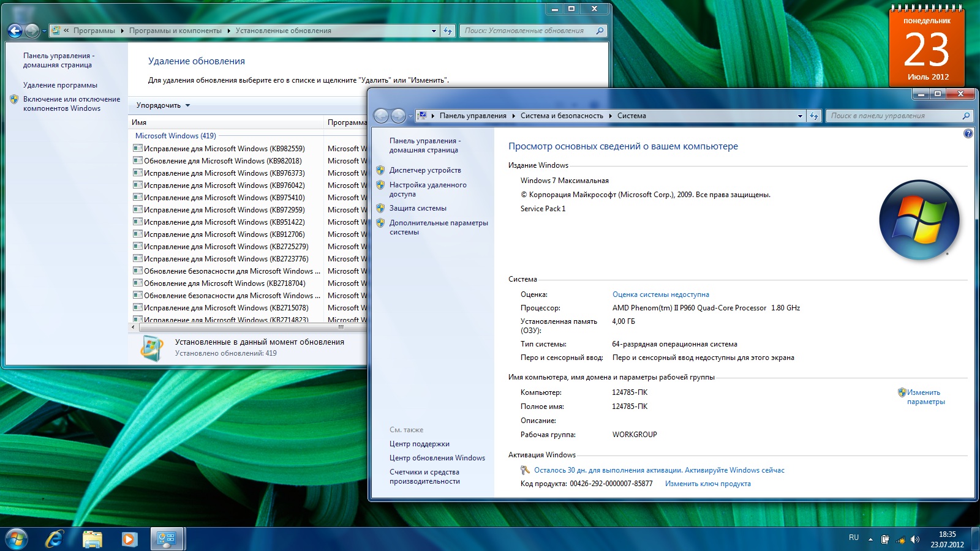Open Включение или отключение компонентов Windows
This screenshot has width=980, height=551.
point(72,103)
